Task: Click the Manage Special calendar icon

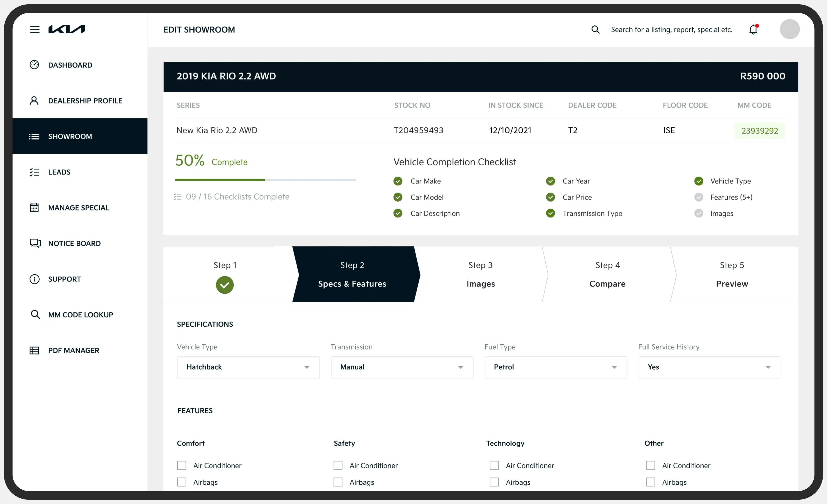Action: [34, 208]
